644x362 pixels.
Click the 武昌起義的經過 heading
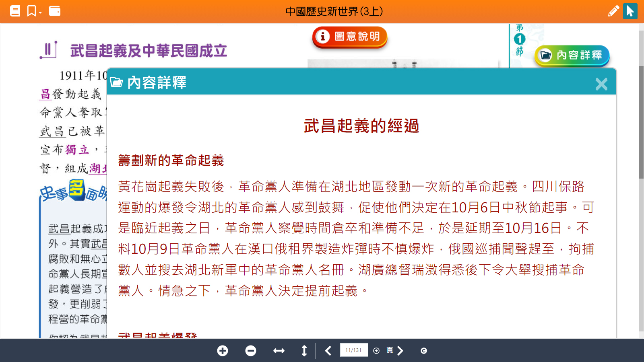coord(361,126)
